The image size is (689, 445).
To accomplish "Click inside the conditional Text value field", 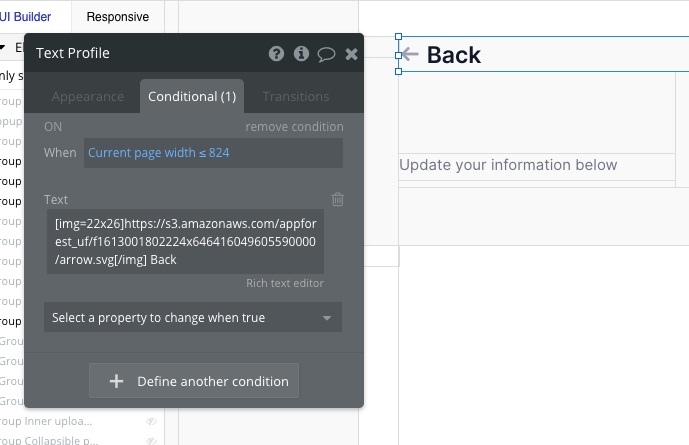I will [x=184, y=241].
